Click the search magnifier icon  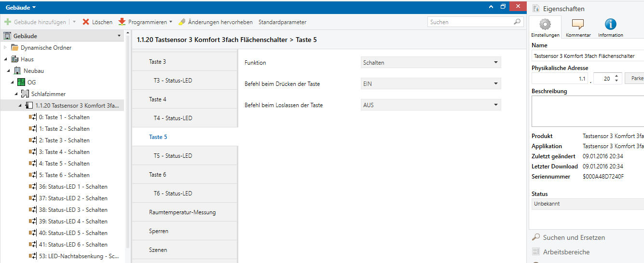[517, 22]
